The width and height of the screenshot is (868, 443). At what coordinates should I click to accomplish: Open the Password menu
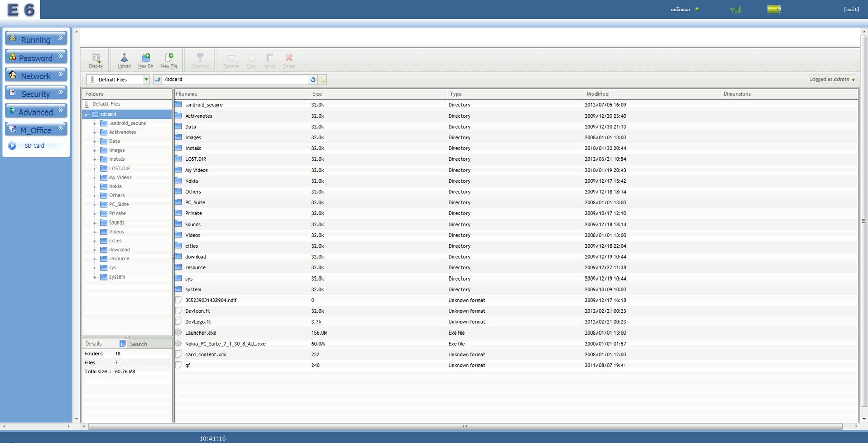coord(36,58)
